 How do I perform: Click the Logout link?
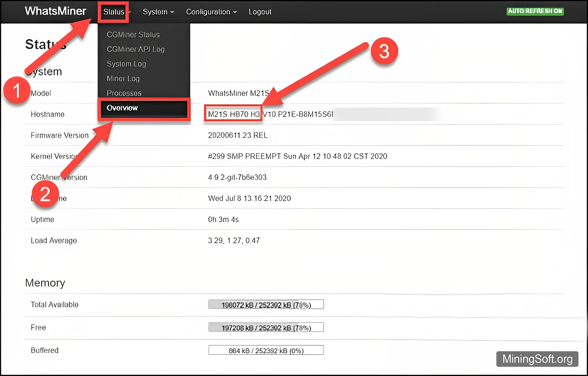point(260,12)
